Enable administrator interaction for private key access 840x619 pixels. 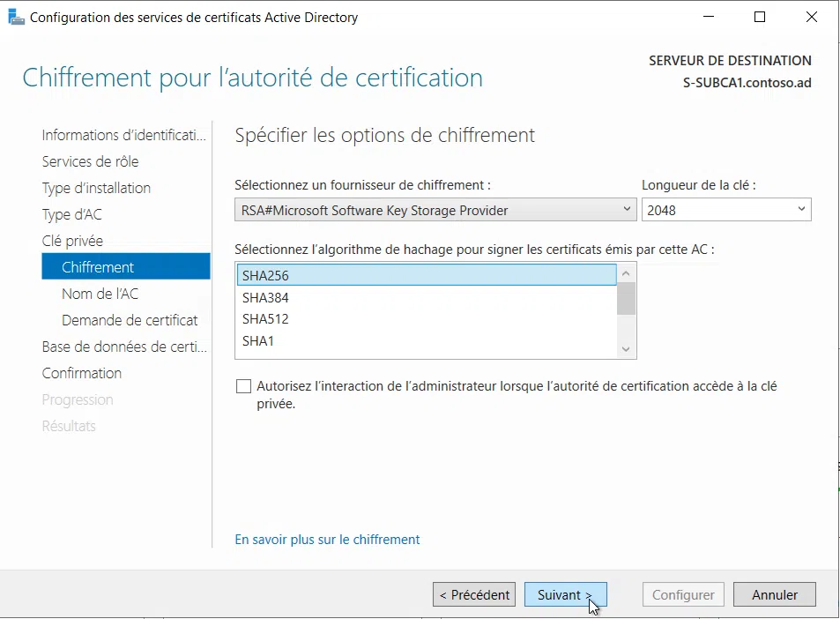coord(243,385)
